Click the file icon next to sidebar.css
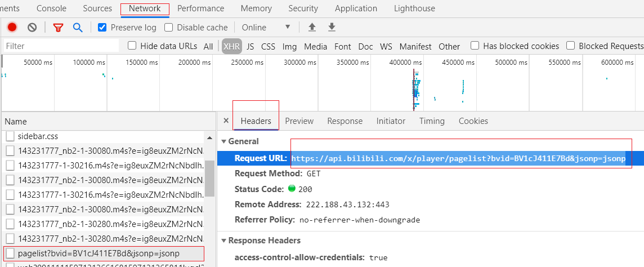 click(10, 136)
